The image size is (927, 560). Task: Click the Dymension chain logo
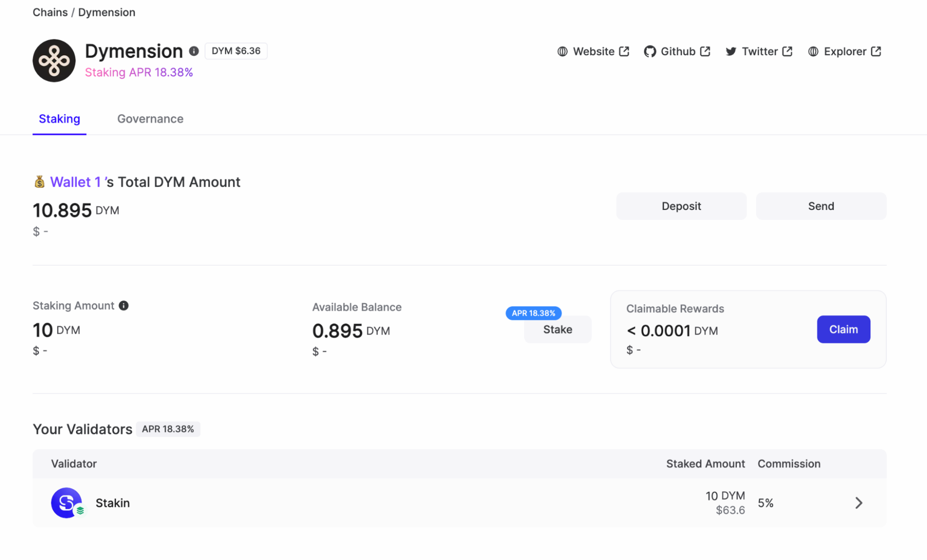tap(54, 61)
